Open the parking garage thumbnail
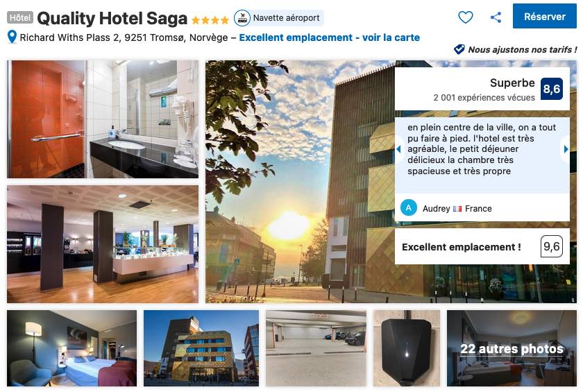Viewport: 583px width, 392px height. coord(316,348)
